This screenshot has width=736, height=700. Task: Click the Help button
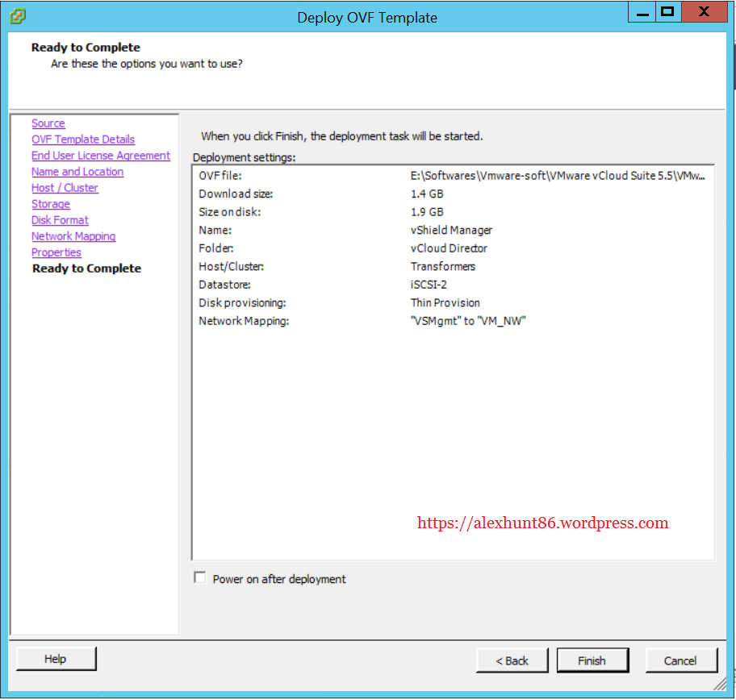[x=56, y=659]
